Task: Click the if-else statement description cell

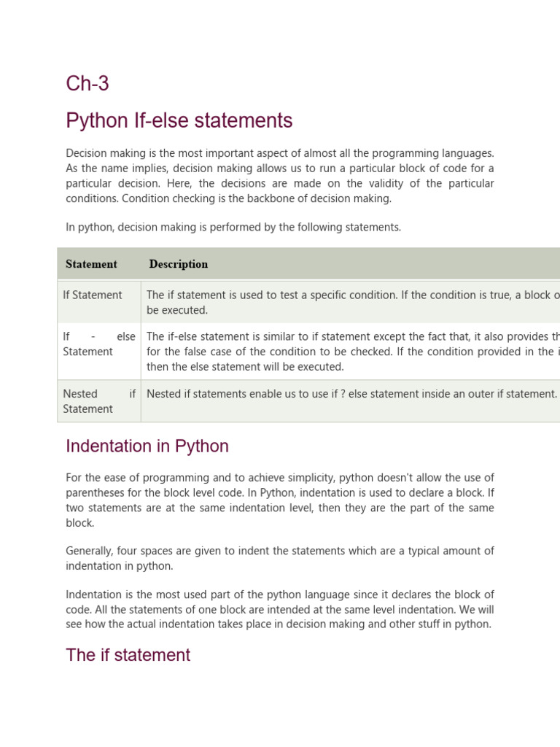Action: coord(350,352)
